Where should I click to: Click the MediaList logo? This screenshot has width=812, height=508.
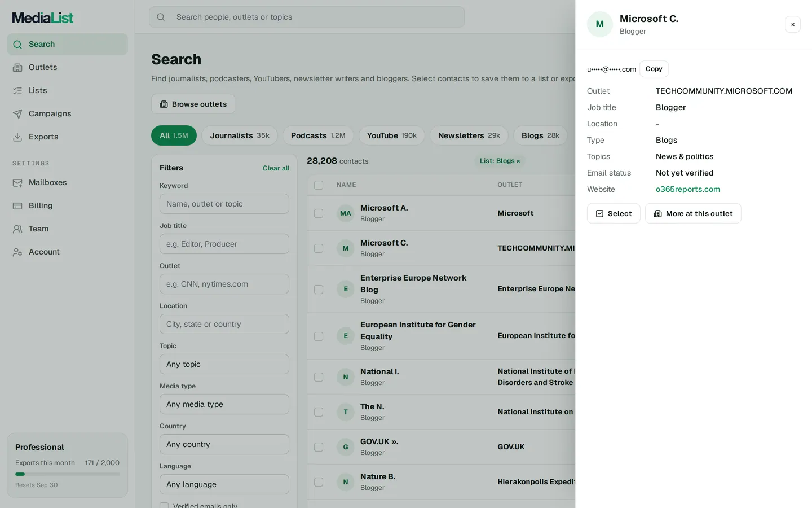pos(43,17)
